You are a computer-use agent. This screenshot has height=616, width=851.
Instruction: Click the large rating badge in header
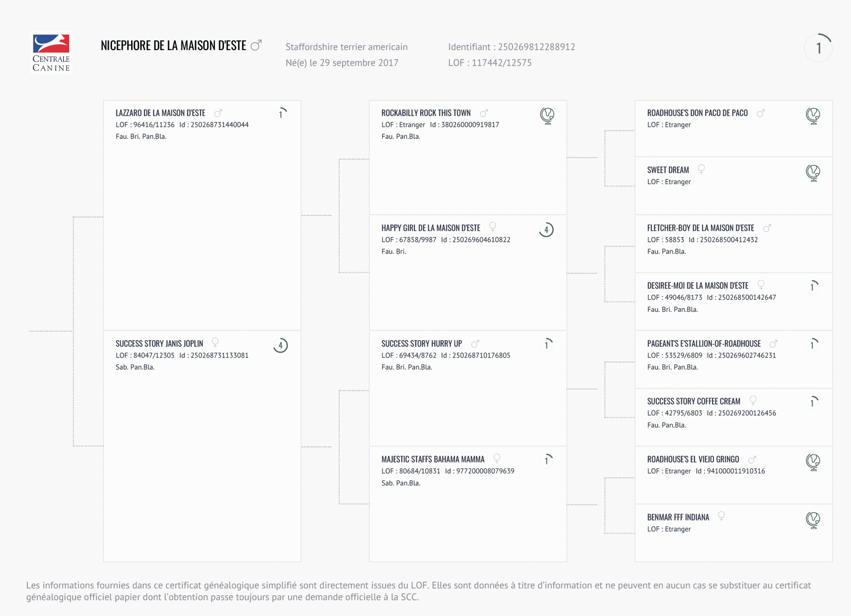click(818, 48)
